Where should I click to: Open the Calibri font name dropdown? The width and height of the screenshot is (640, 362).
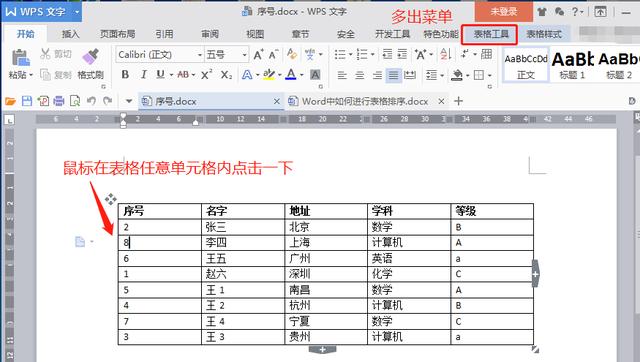coord(200,55)
